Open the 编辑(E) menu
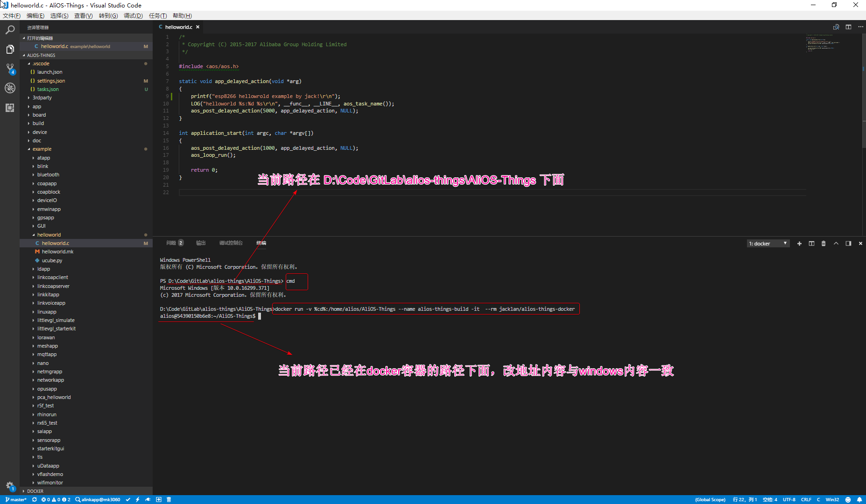 [x=35, y=16]
